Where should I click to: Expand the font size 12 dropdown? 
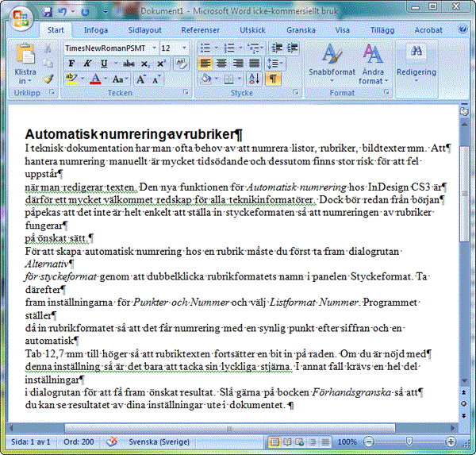[x=184, y=48]
